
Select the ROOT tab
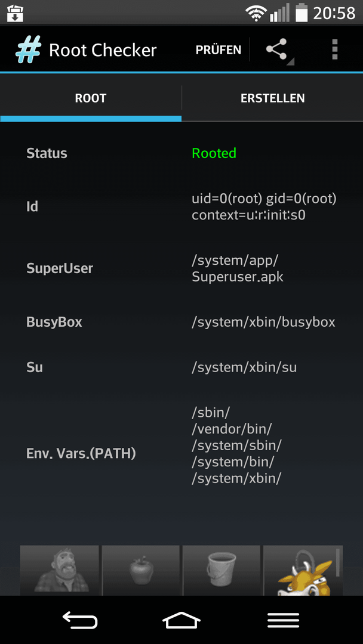[90, 98]
